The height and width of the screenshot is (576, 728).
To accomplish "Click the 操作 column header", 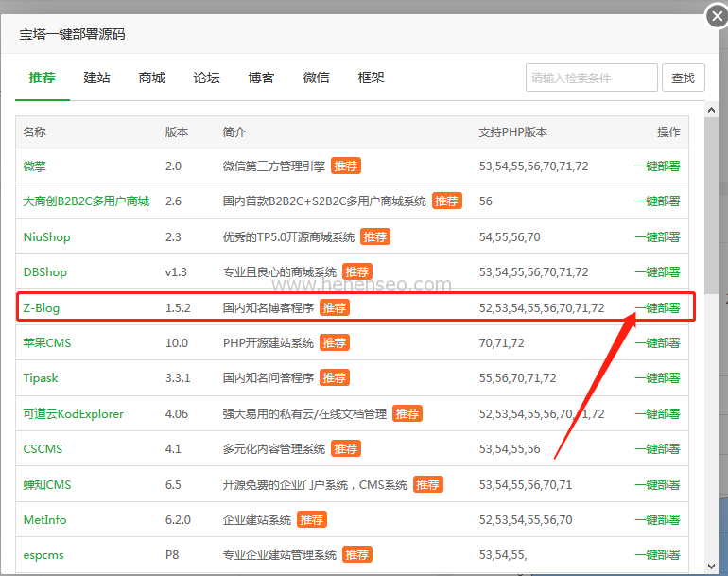I will (668, 131).
